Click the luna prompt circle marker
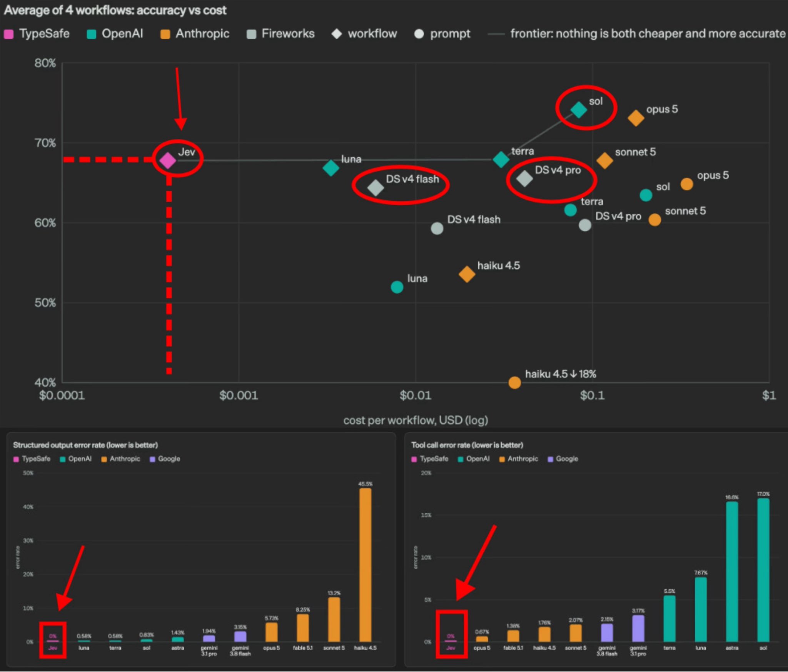The height and width of the screenshot is (672, 788). 397,287
